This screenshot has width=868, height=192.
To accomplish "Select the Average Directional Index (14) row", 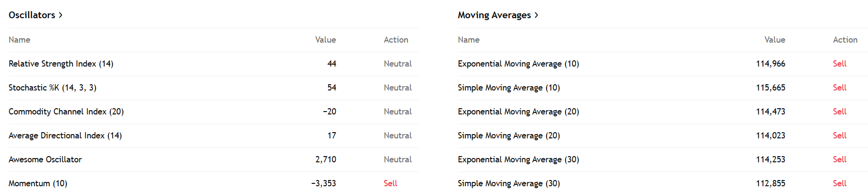I will (x=214, y=136).
